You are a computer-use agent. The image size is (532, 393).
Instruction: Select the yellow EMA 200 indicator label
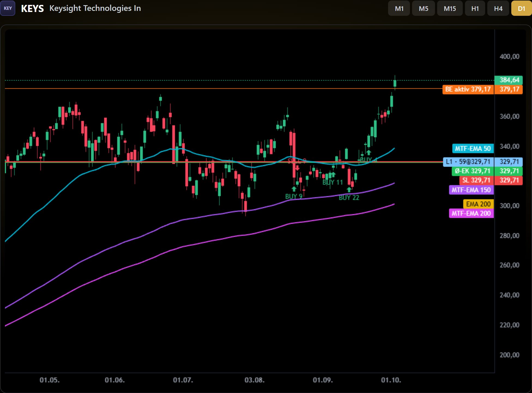pos(478,204)
